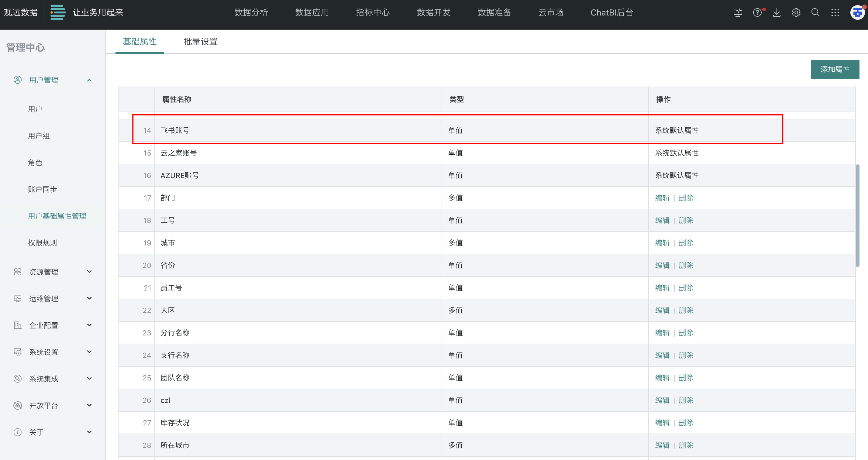Viewport: 868px width, 460px height.
Task: Click the 添加属性 button
Action: click(835, 70)
